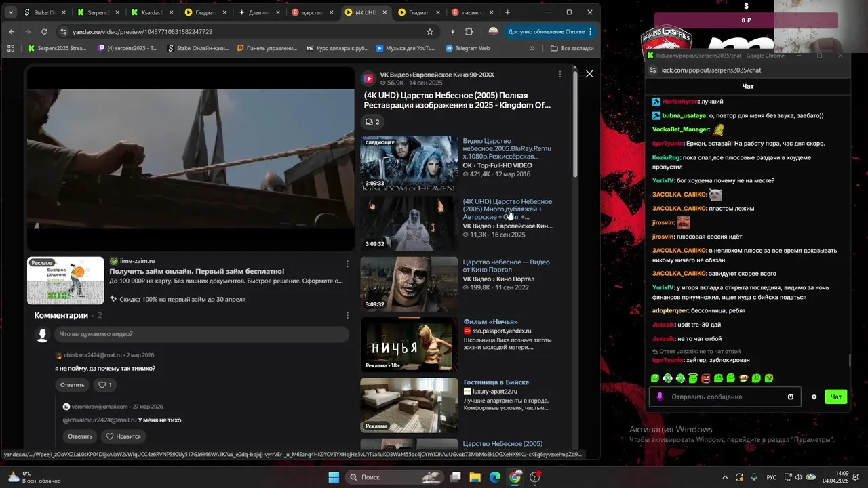Image resolution: width=868 pixels, height=488 pixels.
Task: Switch to the 'царство' Yandex search tab
Action: (311, 12)
